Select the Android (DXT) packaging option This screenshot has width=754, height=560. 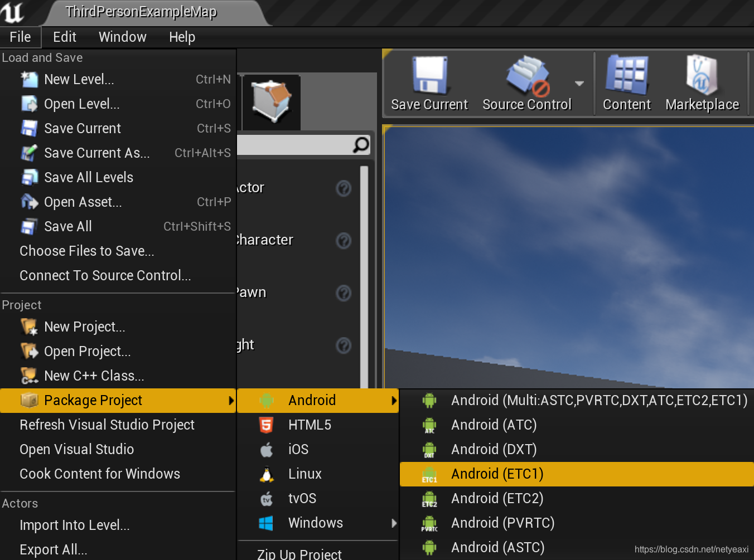tap(577, 450)
